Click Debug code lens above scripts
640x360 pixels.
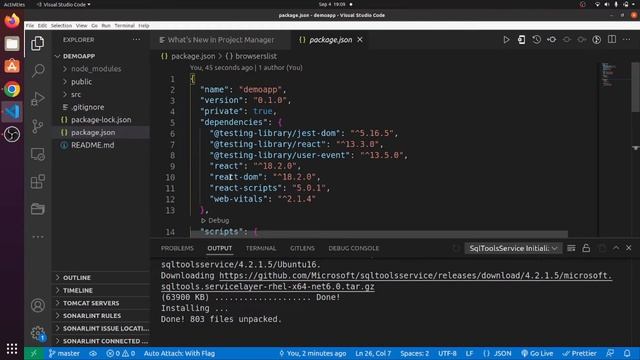tap(215, 220)
